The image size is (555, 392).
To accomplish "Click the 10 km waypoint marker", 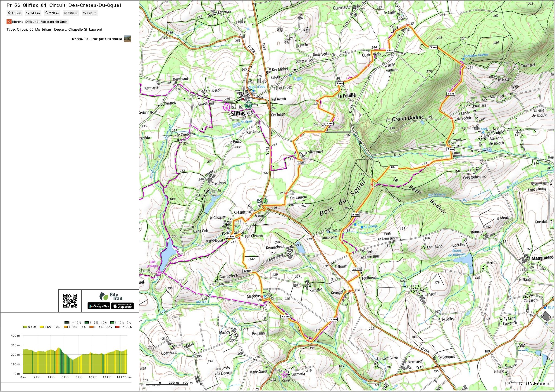I will tap(357, 269).
